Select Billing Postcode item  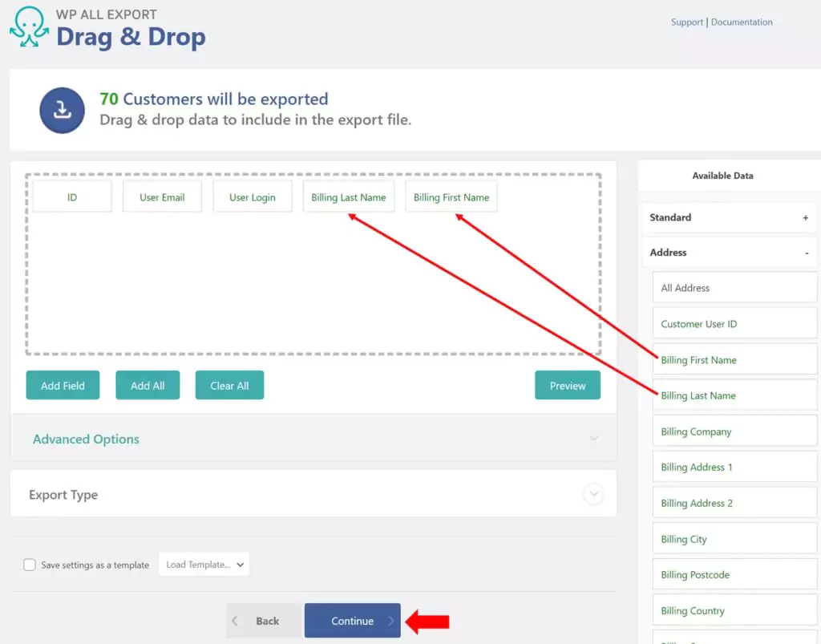(x=734, y=574)
